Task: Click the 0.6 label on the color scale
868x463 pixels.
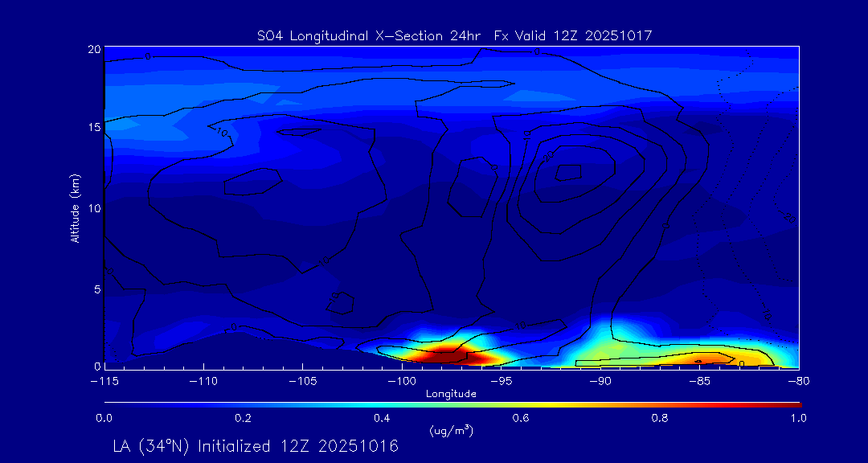Action: pyautogui.click(x=521, y=418)
